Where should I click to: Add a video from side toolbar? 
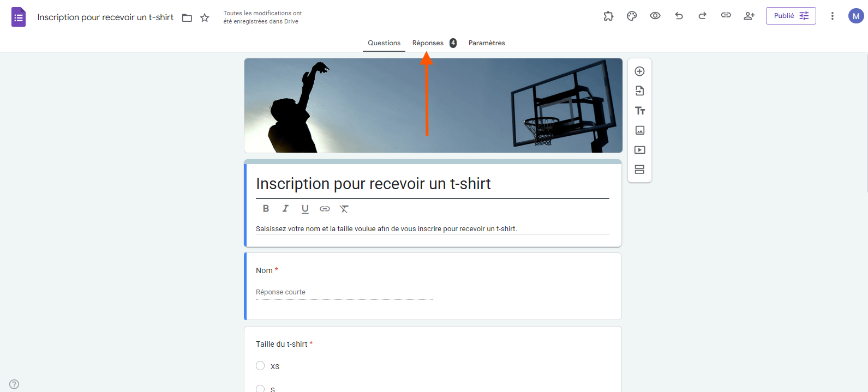[x=640, y=150]
